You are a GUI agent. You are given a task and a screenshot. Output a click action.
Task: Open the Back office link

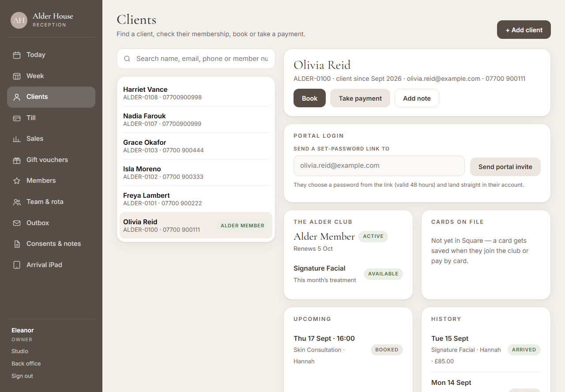[x=26, y=364]
